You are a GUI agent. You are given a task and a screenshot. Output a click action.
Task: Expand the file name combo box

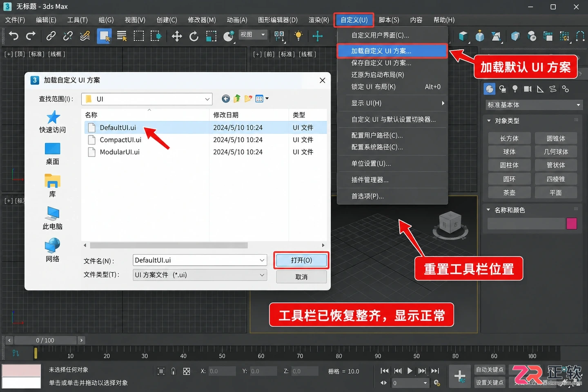[x=262, y=260]
